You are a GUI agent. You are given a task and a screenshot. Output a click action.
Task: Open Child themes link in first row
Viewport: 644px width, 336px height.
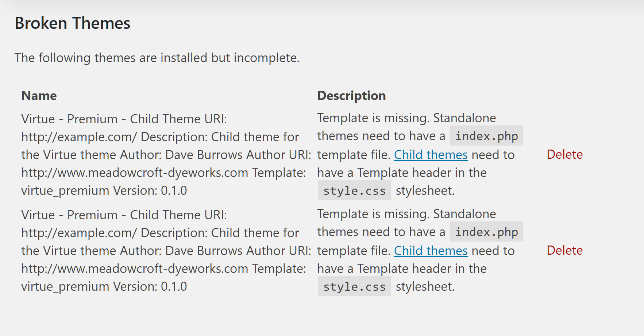(x=431, y=155)
